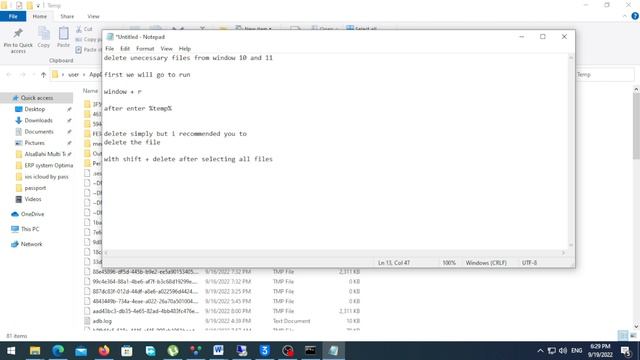The height and width of the screenshot is (360, 640).
Task: Select the adb.log file
Action: click(x=102, y=321)
